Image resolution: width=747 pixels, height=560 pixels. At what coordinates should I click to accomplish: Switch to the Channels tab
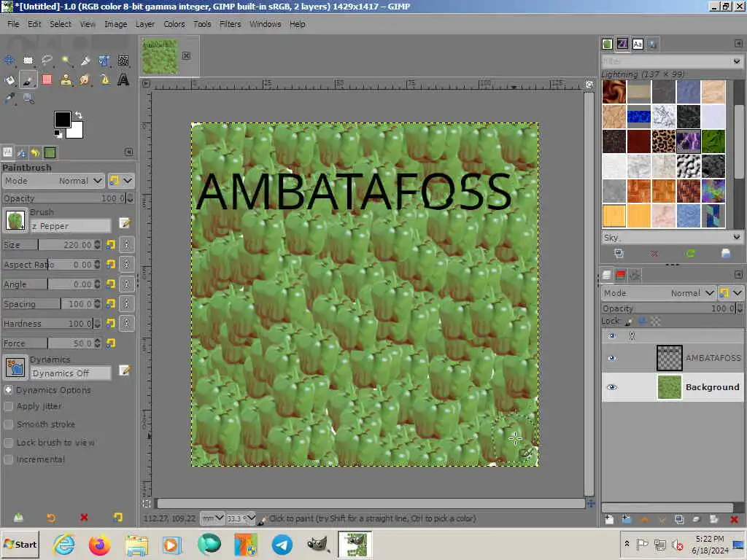(x=621, y=275)
